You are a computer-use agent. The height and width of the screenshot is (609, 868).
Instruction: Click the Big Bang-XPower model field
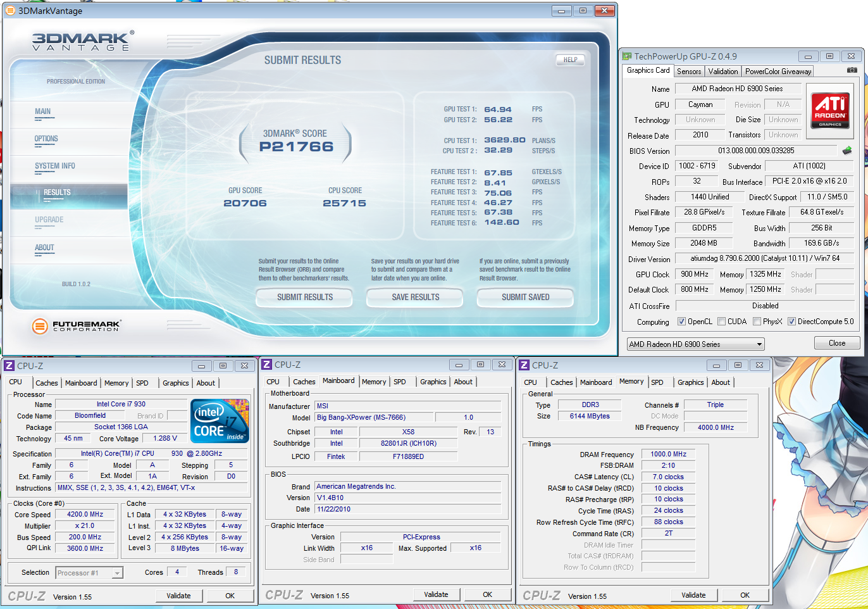(375, 417)
